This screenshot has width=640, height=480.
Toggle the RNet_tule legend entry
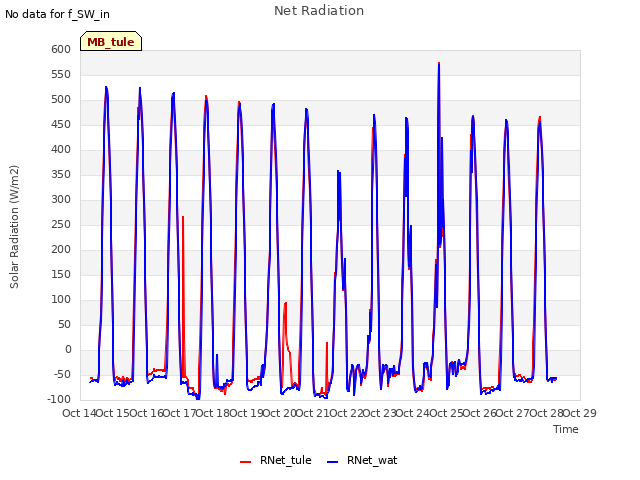[276, 460]
